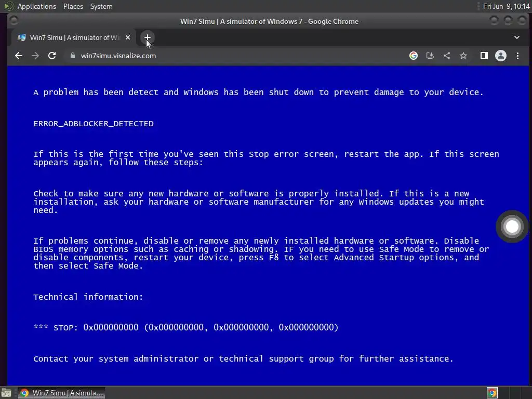
Task: Open a new Chrome tab
Action: [x=147, y=37]
